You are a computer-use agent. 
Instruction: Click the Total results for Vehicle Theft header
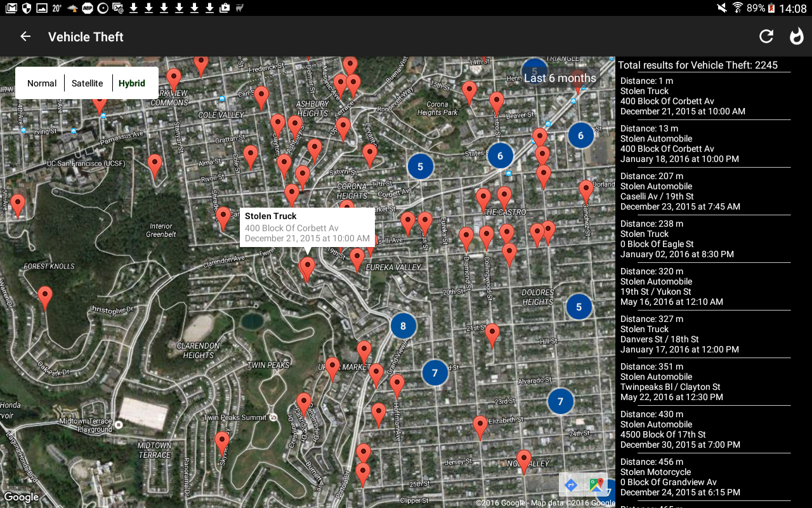(x=698, y=65)
